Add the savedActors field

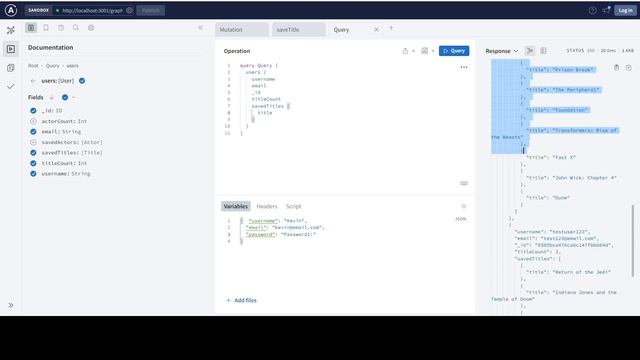33,142
